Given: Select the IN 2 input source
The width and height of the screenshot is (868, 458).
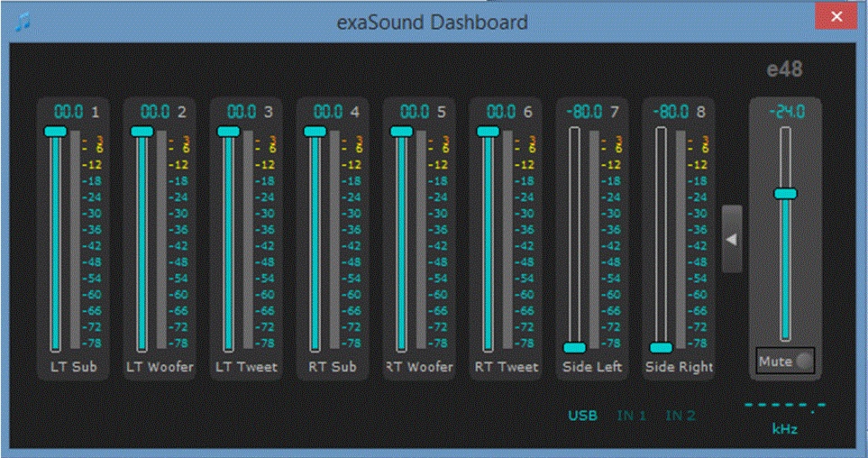Looking at the screenshot, I should tap(681, 416).
